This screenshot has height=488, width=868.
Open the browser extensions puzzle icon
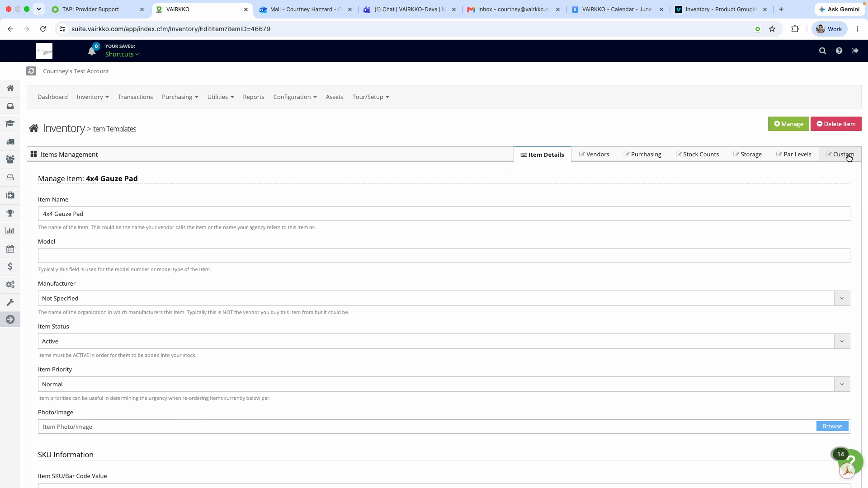tap(795, 29)
